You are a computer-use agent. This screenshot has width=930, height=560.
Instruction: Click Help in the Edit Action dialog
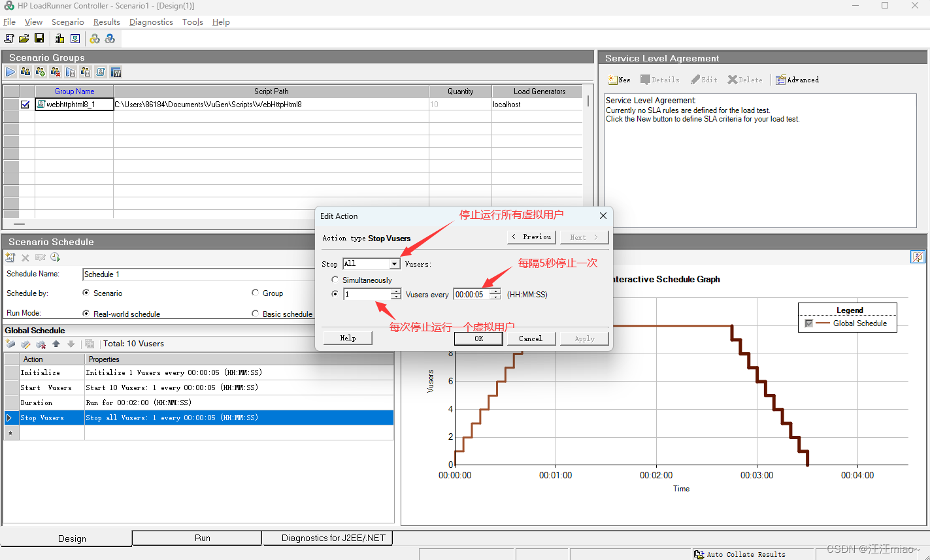[348, 338]
